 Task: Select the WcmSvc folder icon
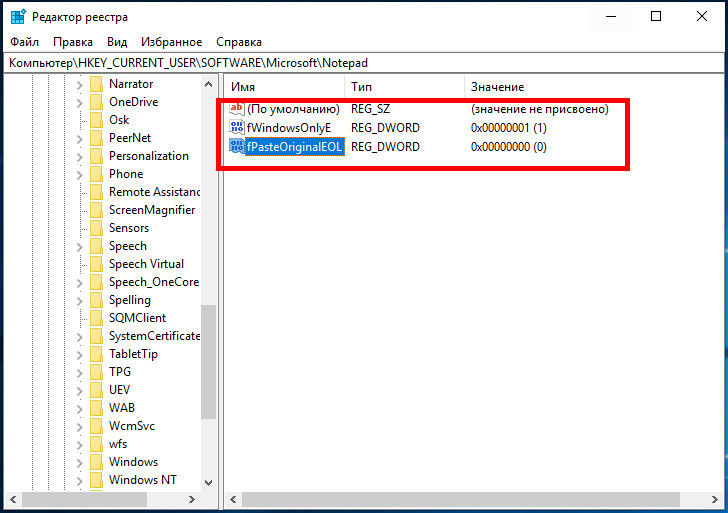[96, 426]
